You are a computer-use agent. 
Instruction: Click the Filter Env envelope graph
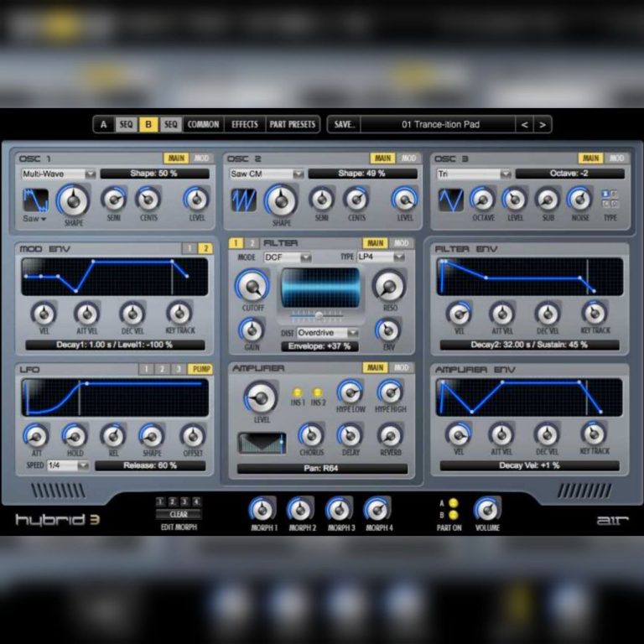tap(530, 277)
